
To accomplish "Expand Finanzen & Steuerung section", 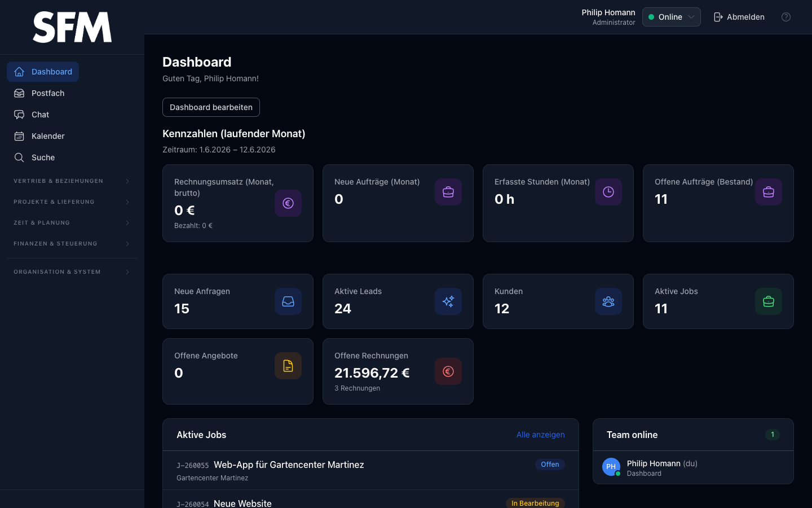I will [x=72, y=244].
